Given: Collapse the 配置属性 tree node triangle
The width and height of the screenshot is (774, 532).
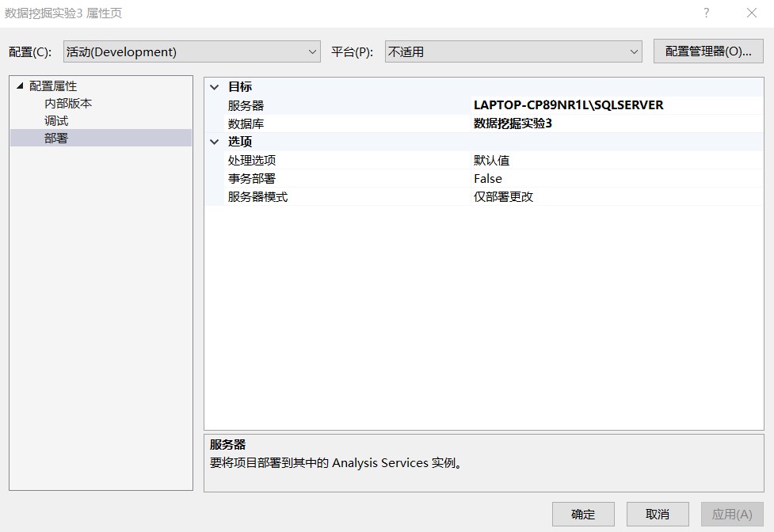Looking at the screenshot, I should pyautogui.click(x=20, y=85).
